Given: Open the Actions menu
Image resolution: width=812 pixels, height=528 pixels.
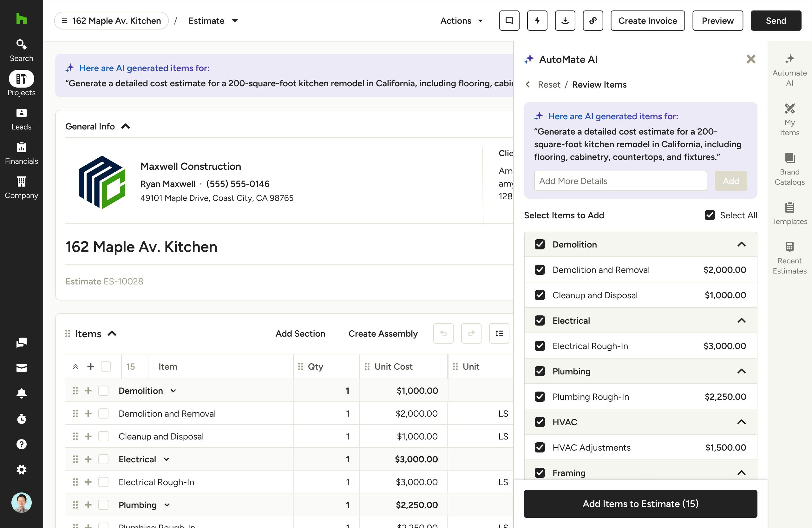Looking at the screenshot, I should coord(461,21).
